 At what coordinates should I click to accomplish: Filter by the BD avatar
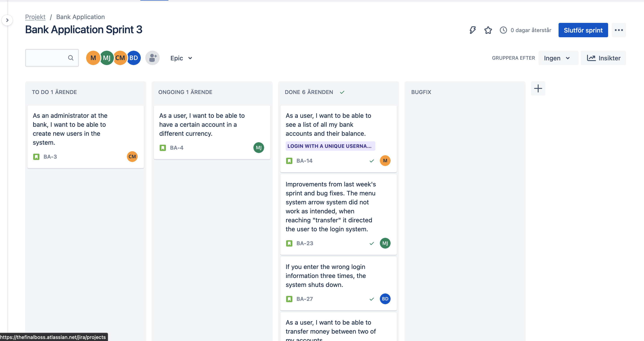(134, 58)
